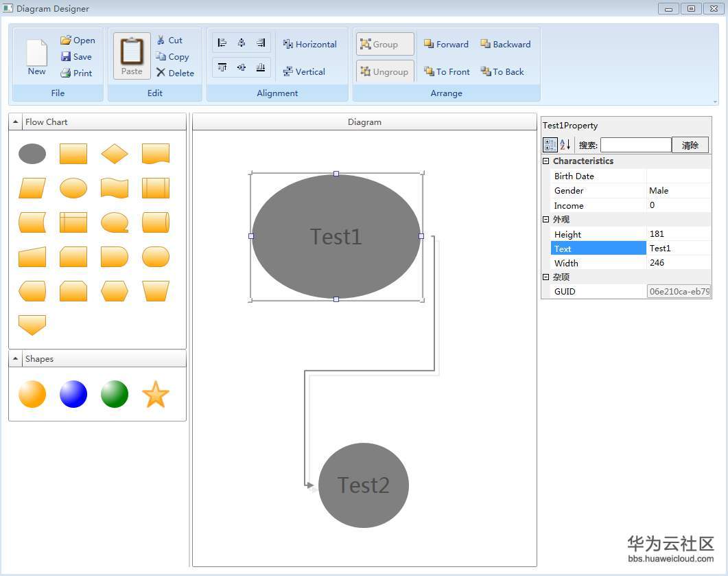Select the blue sphere shape
Image resolution: width=728 pixels, height=576 pixels.
[x=73, y=394]
